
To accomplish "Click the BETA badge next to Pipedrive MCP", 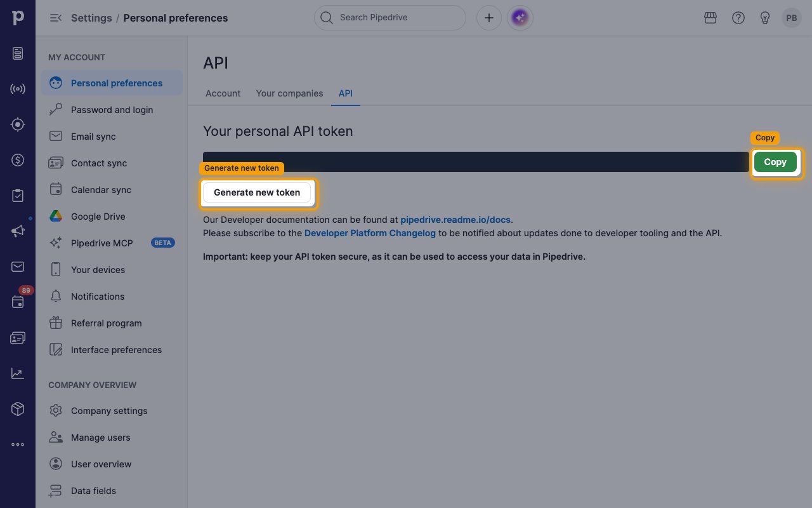I will point(163,243).
